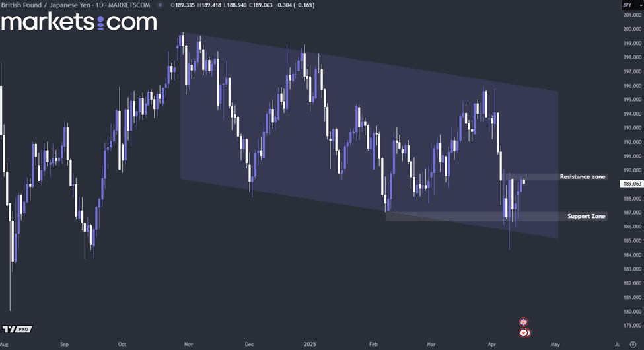Image resolution: width=644 pixels, height=350 pixels.
Task: Click the current price label 189.063
Action: pos(632,184)
